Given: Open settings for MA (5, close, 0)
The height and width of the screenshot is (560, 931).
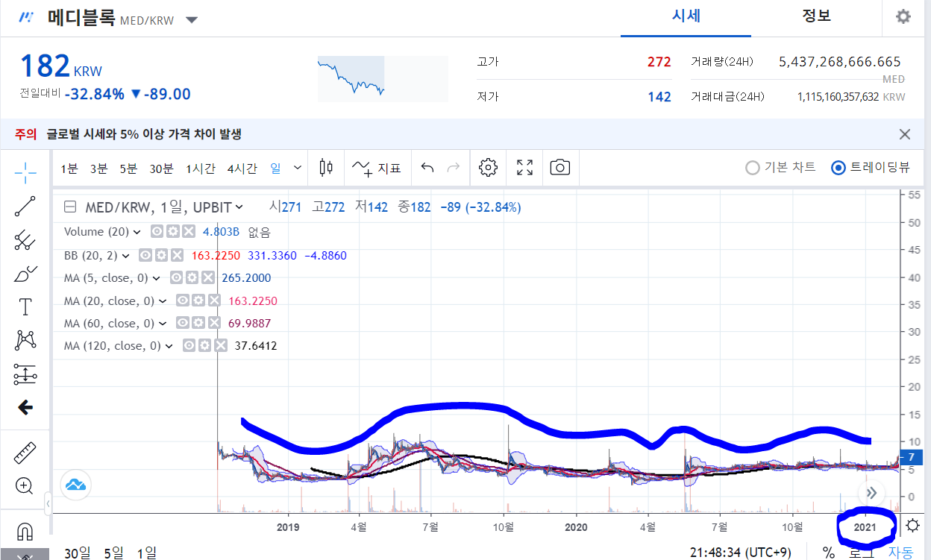Looking at the screenshot, I should 192,278.
